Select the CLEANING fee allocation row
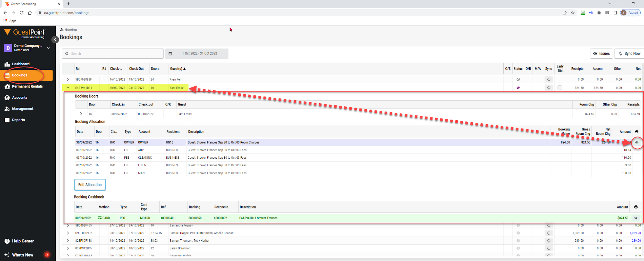Image resolution: width=644 pixels, height=261 pixels. tap(358, 158)
